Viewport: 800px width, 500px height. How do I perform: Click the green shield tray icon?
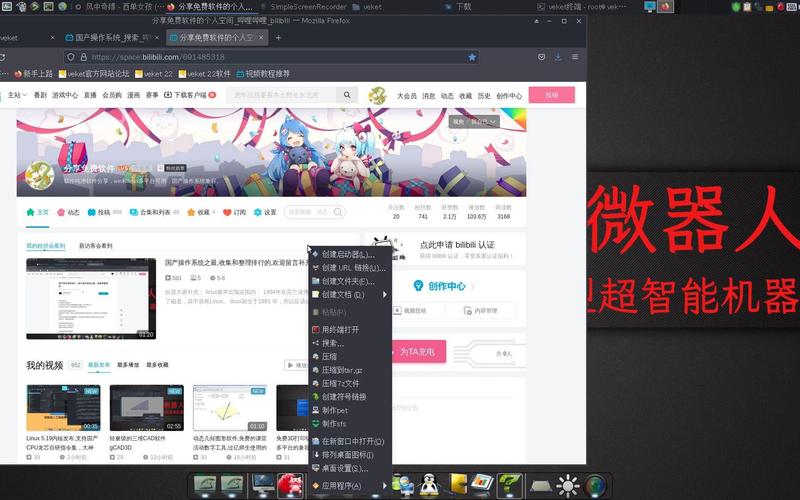(x=735, y=7)
